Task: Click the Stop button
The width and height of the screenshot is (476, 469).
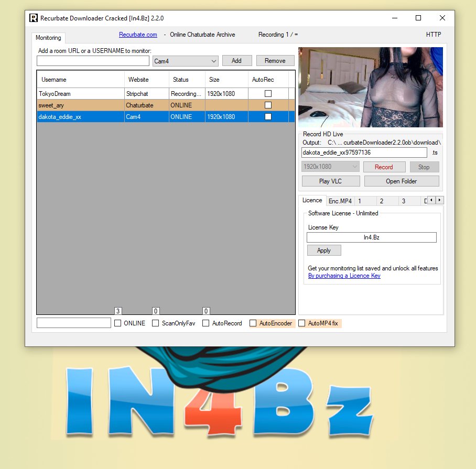Action: click(424, 167)
